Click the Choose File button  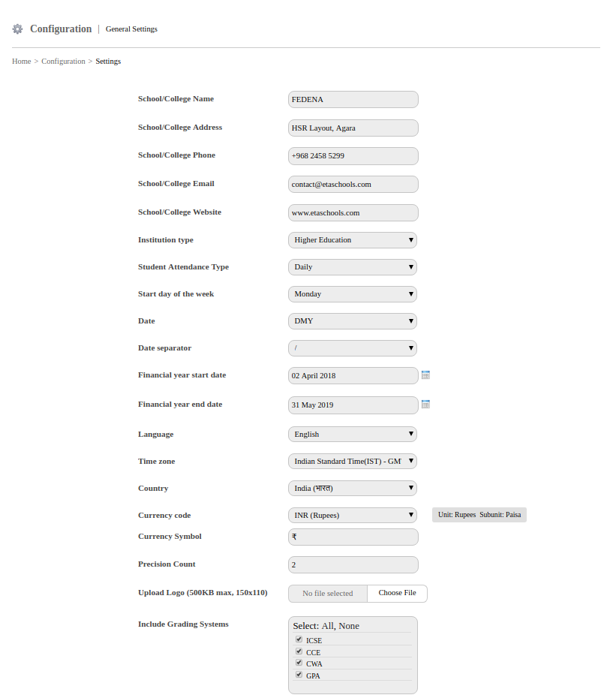pos(397,594)
